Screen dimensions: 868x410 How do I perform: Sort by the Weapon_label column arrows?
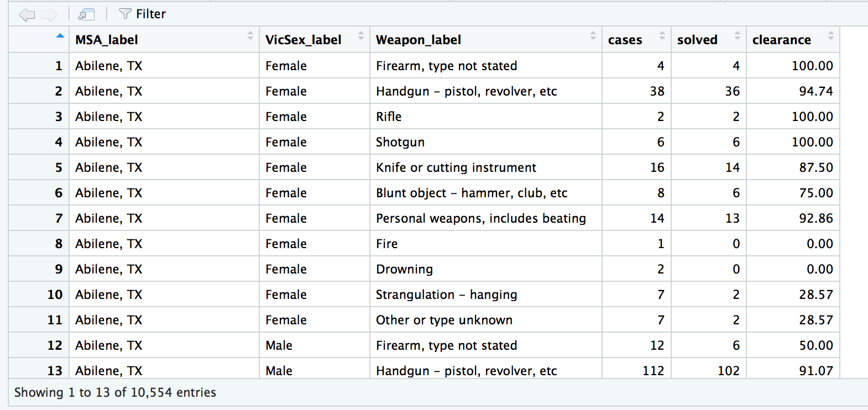593,36
